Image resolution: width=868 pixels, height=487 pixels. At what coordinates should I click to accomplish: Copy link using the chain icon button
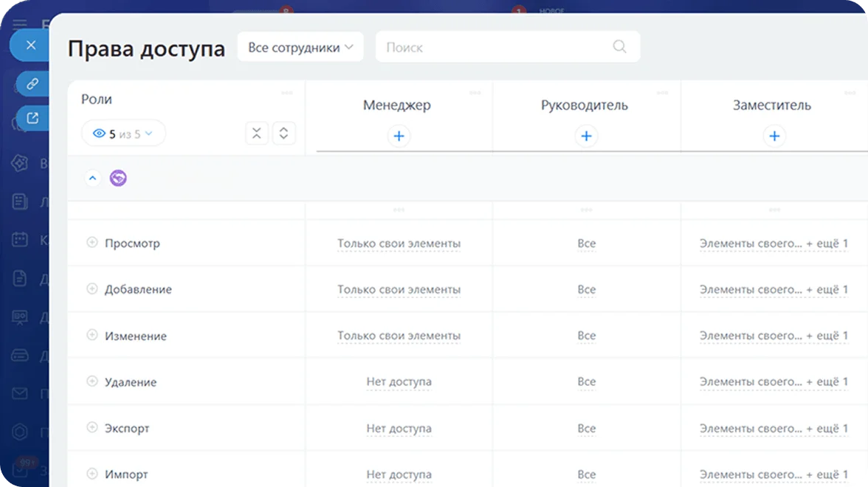[x=32, y=83]
